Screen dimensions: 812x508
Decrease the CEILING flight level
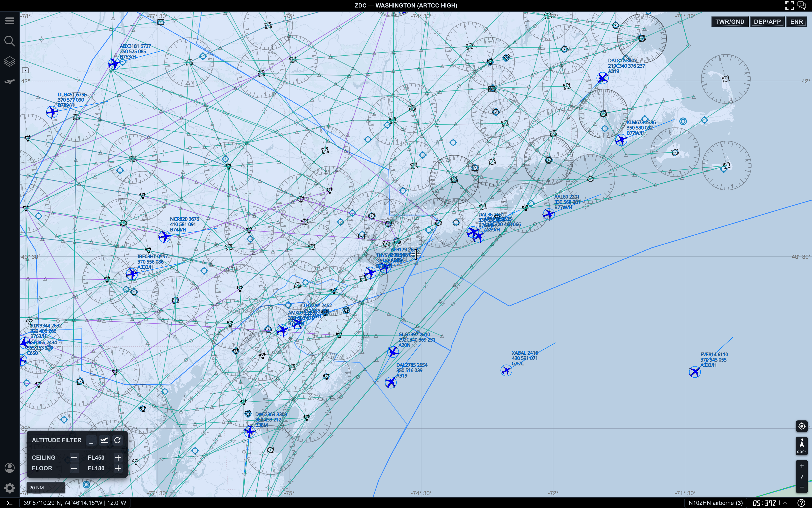click(74, 458)
